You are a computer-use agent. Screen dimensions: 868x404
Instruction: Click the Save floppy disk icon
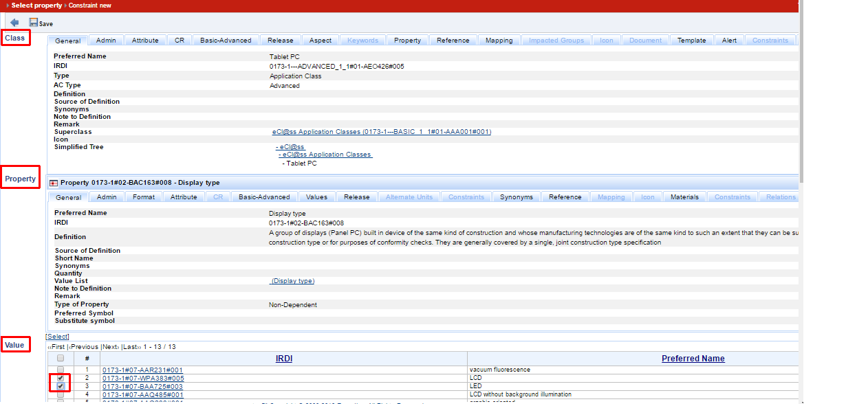point(33,23)
